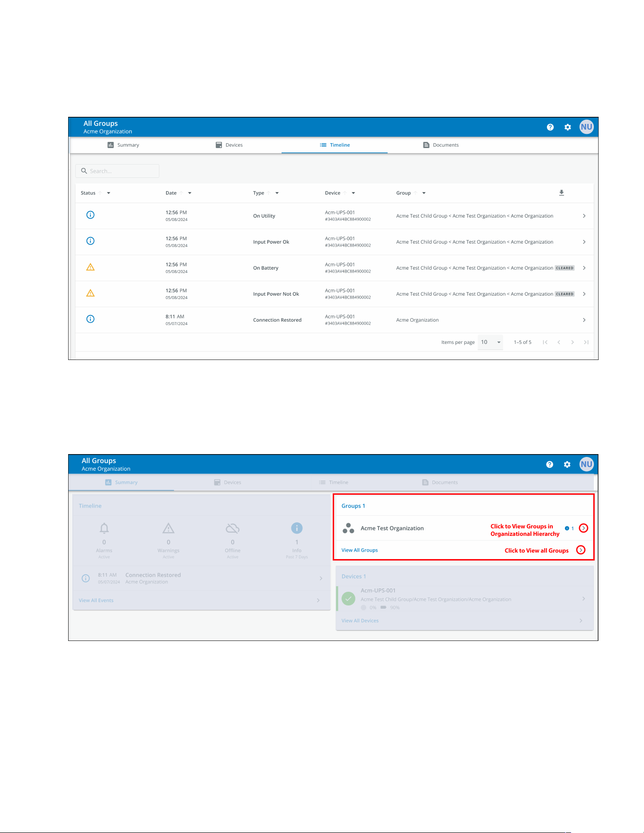Click the Warnings triangle icon in the Timeline card

168,528
